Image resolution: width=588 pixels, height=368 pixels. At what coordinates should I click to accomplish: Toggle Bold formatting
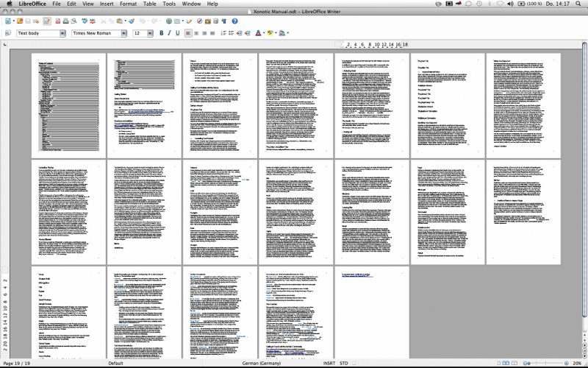pos(159,33)
